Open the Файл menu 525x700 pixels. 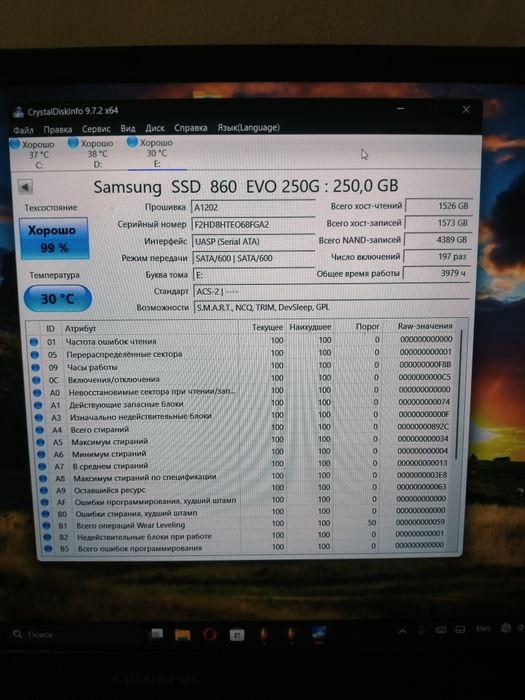point(23,130)
